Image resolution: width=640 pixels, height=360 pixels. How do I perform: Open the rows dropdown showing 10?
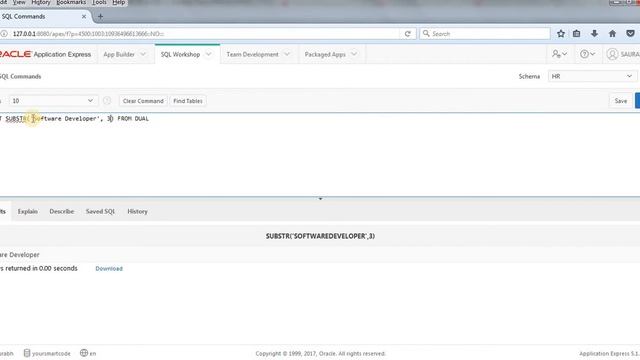53,100
